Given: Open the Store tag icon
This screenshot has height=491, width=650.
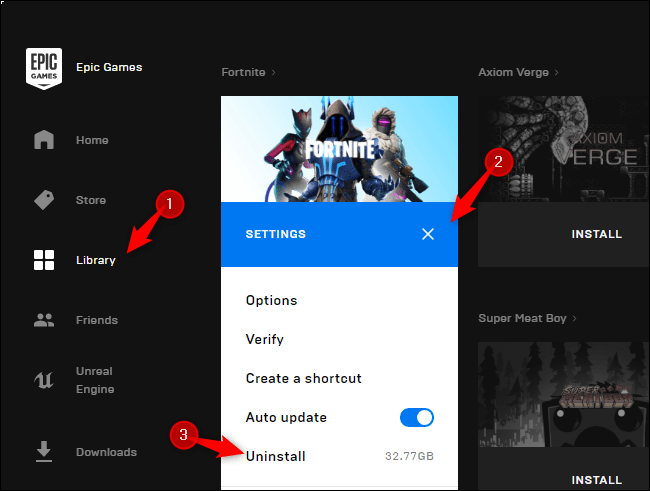Looking at the screenshot, I should [44, 200].
